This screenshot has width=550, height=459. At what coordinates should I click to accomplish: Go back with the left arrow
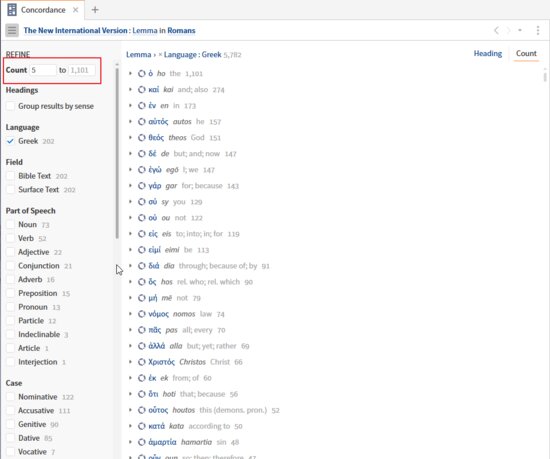tap(496, 31)
